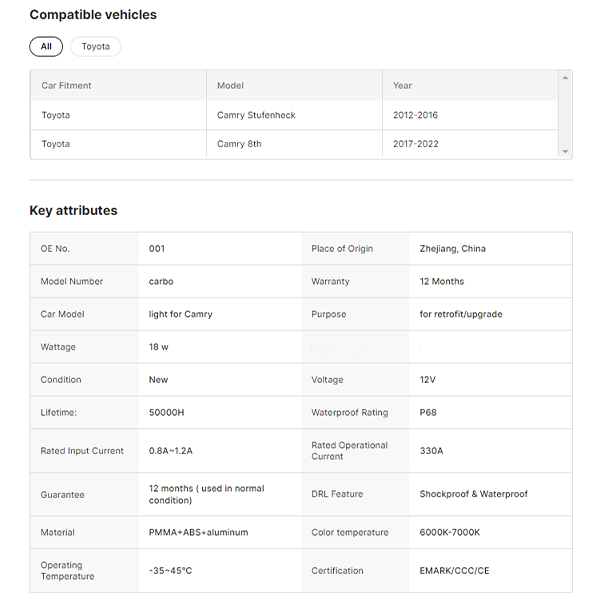Click the Year column header
600x600 pixels.
[x=402, y=86]
